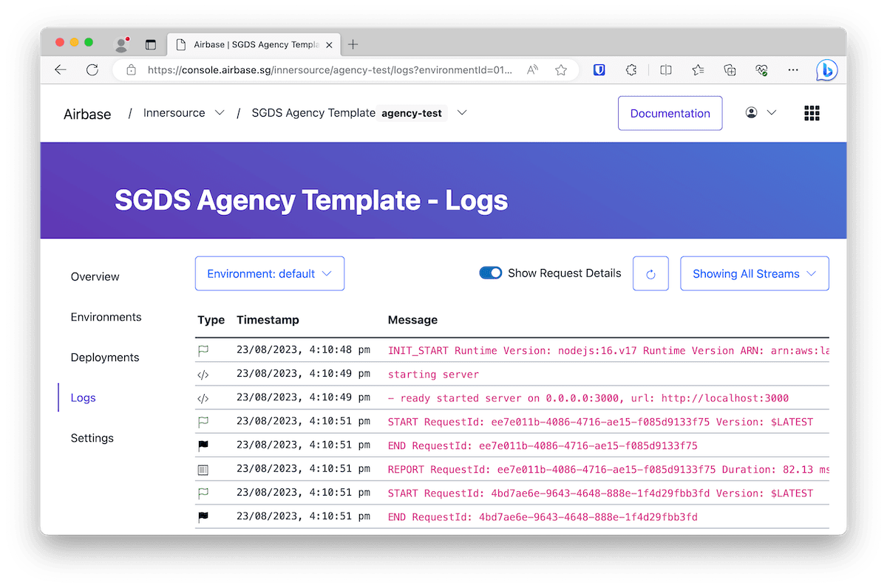Open the Bing Copilot sidebar icon
Image resolution: width=887 pixels, height=588 pixels.
826,70
